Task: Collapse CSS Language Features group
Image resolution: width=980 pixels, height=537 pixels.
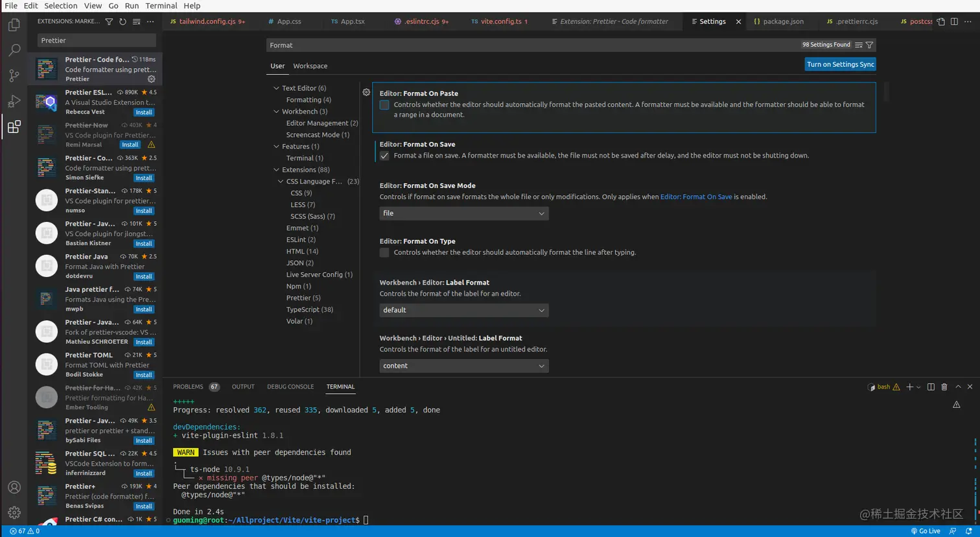Action: tap(281, 182)
